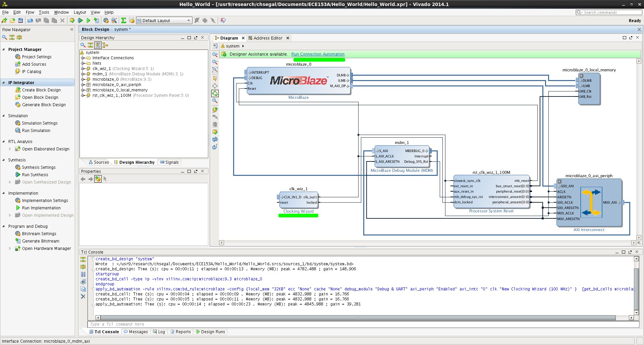Click Simulation Settings
The height and width of the screenshot is (345, 644).
point(40,123)
